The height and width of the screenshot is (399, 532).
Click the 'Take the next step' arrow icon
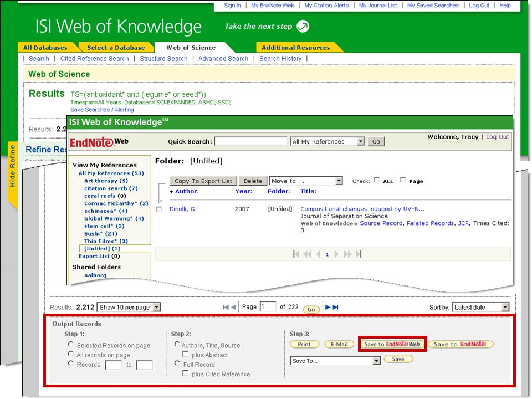pyautogui.click(x=303, y=26)
